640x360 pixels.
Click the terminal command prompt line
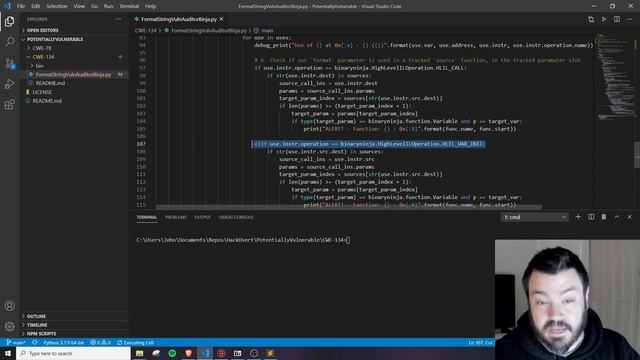[243, 240]
